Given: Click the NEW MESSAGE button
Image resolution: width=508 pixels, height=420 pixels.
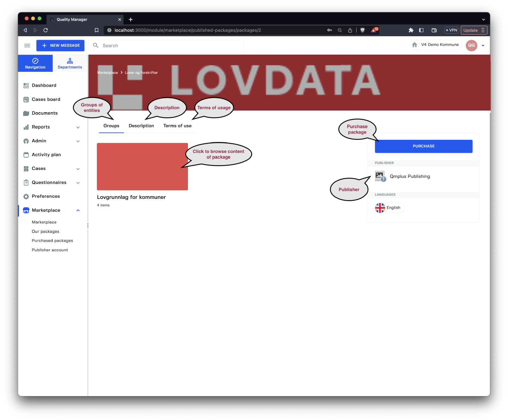Looking at the screenshot, I should pyautogui.click(x=60, y=45).
